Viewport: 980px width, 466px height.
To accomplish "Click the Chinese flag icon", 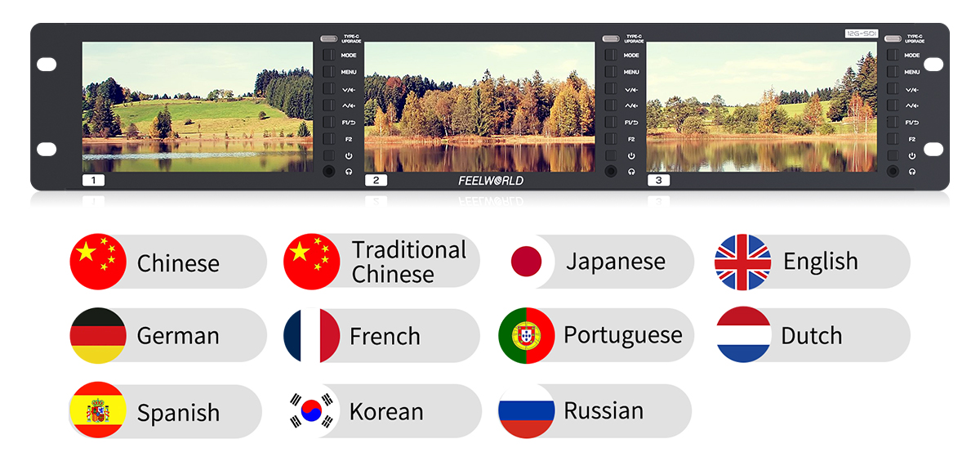I will coord(98,262).
